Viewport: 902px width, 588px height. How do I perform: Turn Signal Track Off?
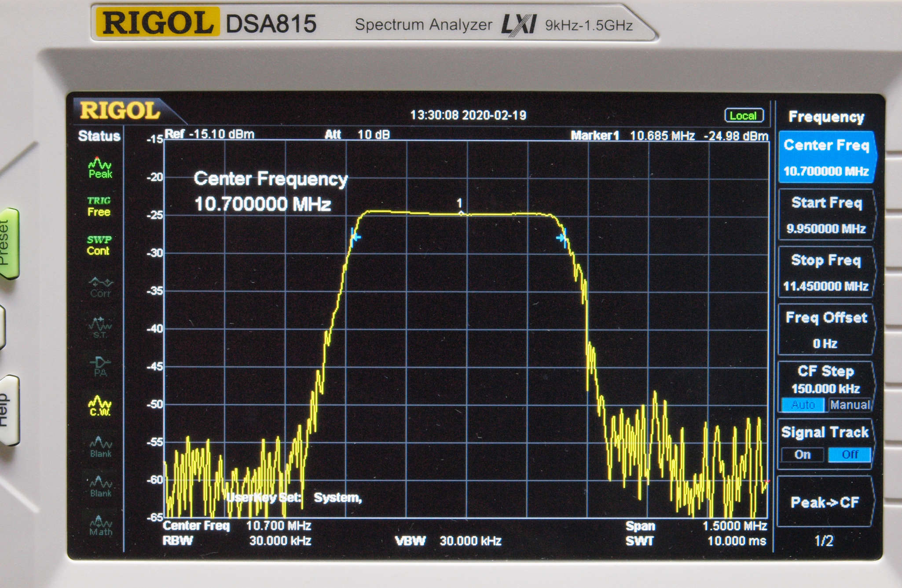coord(849,455)
